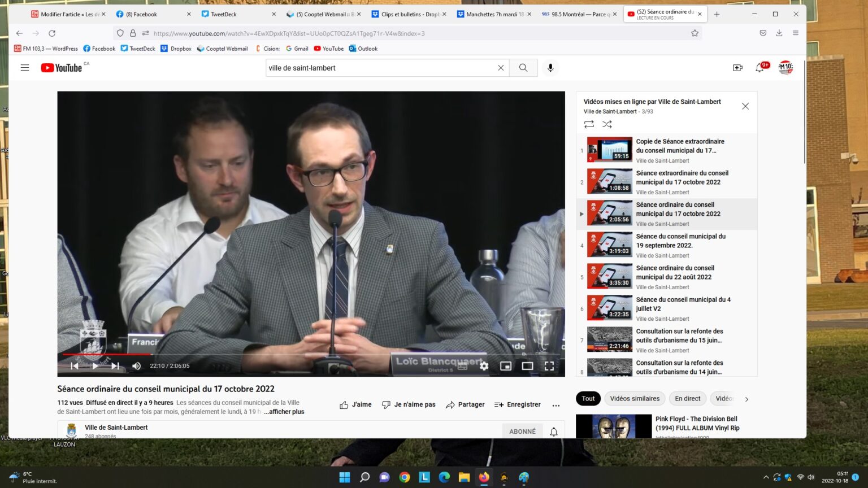This screenshot has height=488, width=868.
Task: Toggle playlist shuffle
Action: click(607, 124)
